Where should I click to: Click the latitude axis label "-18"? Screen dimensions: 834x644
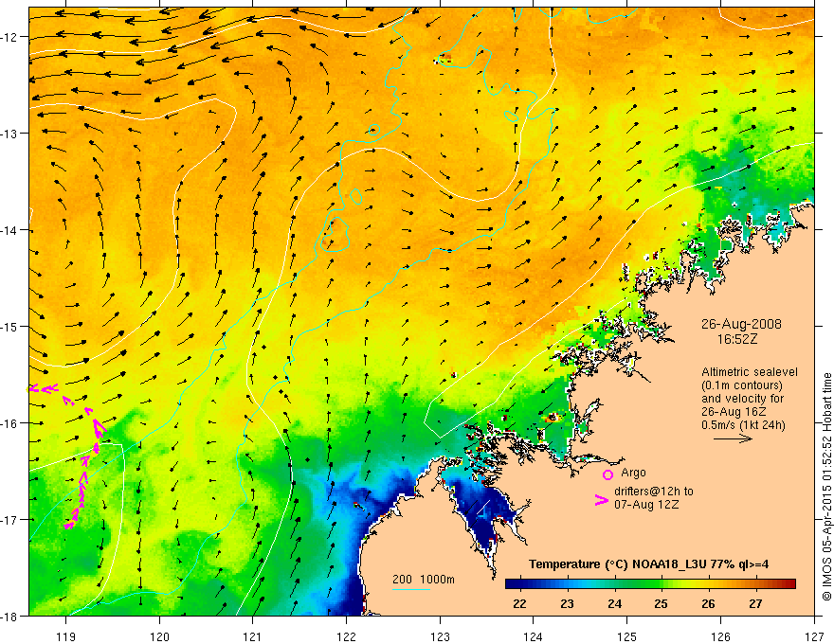[x=9, y=616]
